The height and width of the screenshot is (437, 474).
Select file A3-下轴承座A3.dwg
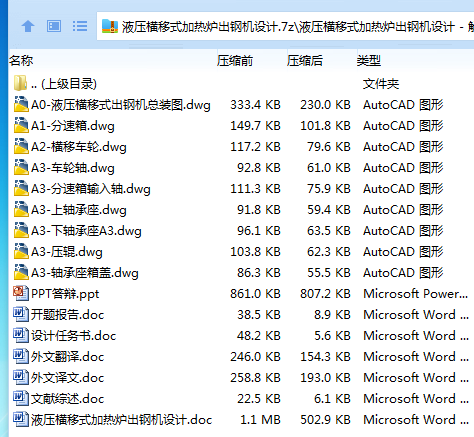pos(86,231)
